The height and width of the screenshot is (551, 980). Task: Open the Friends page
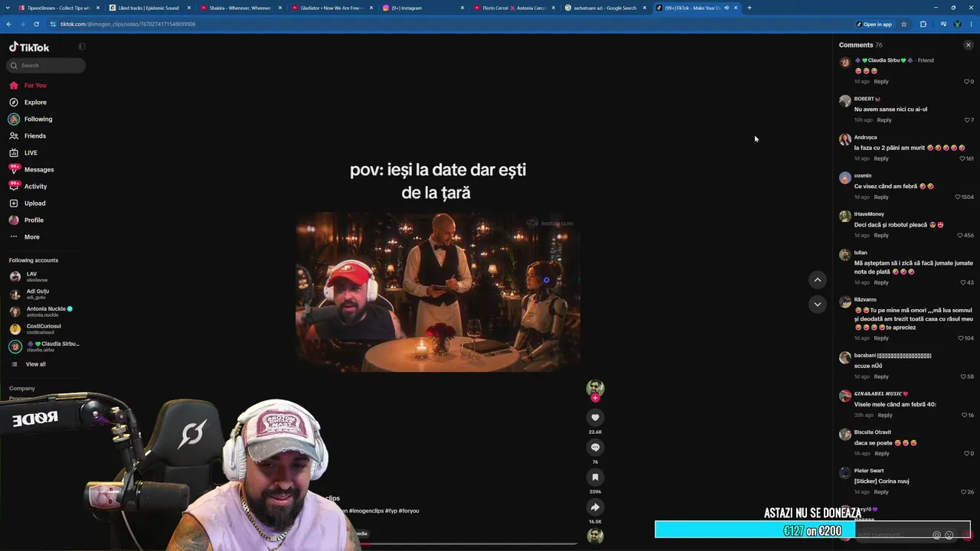(x=34, y=136)
